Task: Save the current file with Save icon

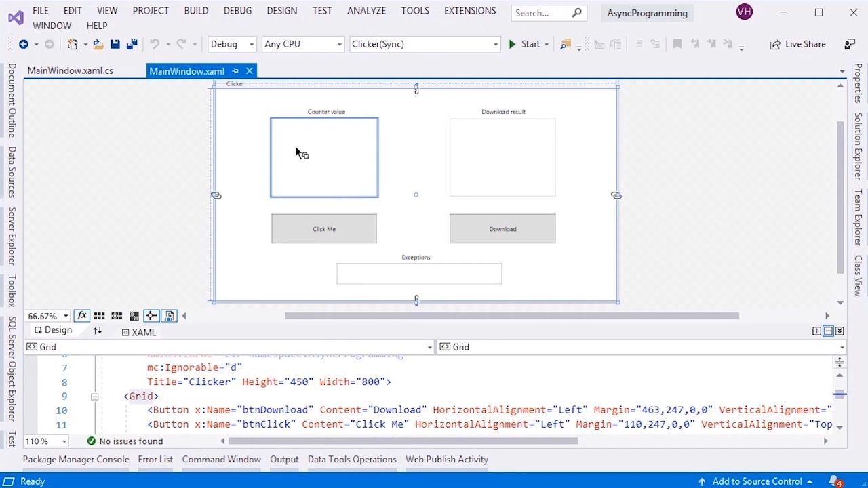Action: (115, 44)
